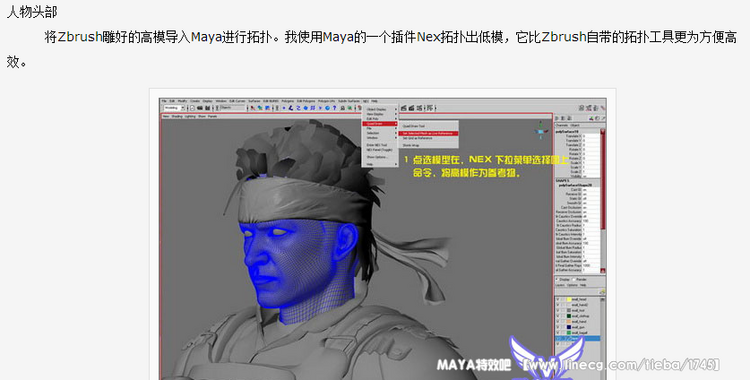Screen dimensions: 750x380
Task: Toggle visibility of the small_head layer
Action: pyautogui.click(x=558, y=300)
